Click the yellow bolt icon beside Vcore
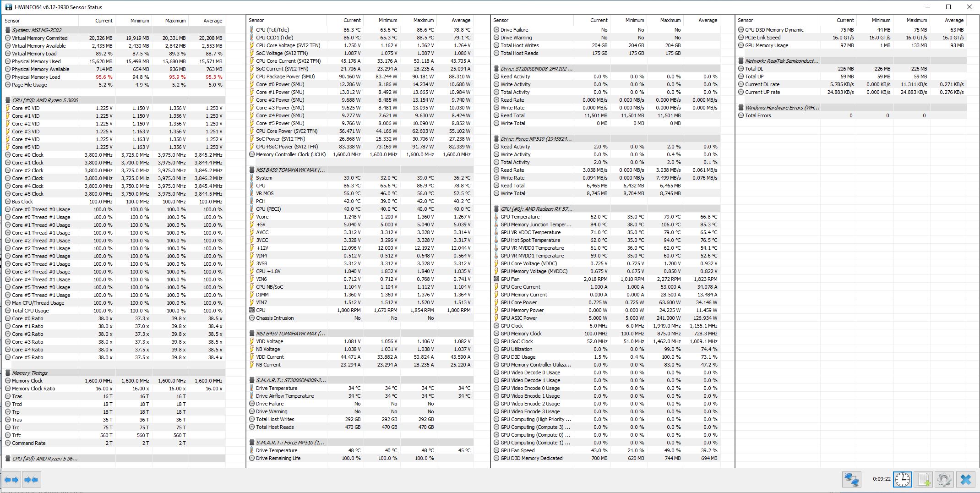The height and width of the screenshot is (493, 980). 252,217
